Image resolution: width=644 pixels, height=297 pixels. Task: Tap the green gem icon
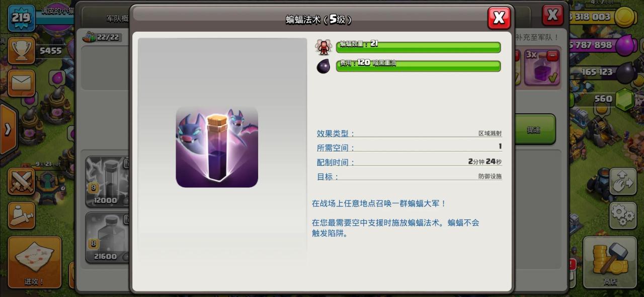click(x=626, y=99)
